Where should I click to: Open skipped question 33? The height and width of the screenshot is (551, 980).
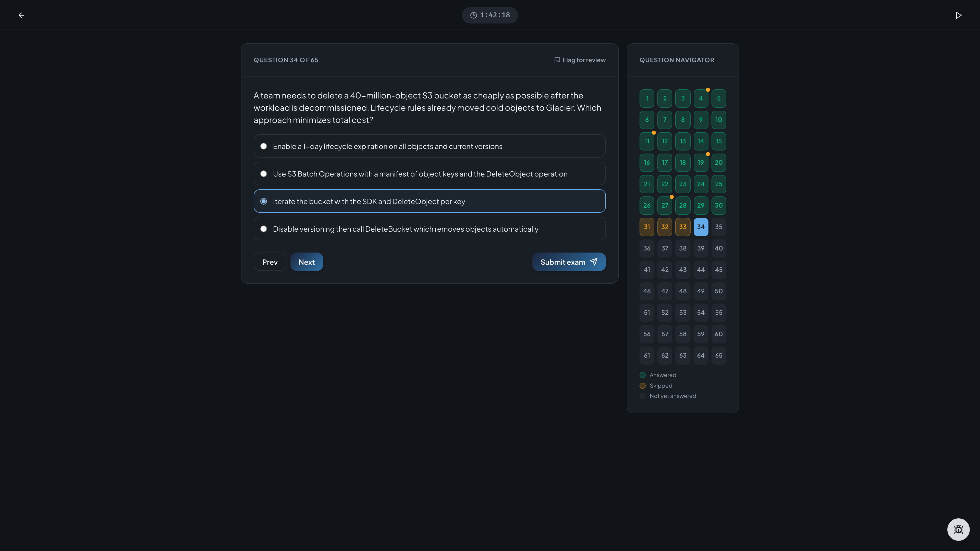(682, 227)
